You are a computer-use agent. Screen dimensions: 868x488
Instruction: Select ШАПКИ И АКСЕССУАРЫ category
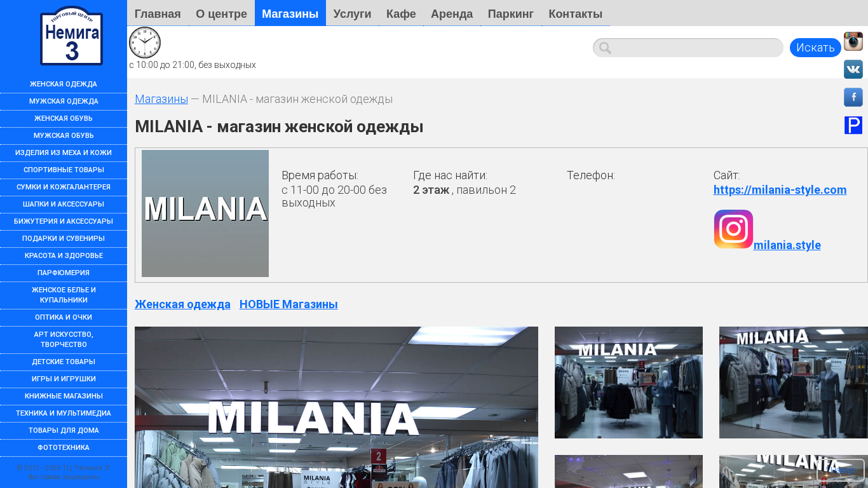click(x=64, y=205)
